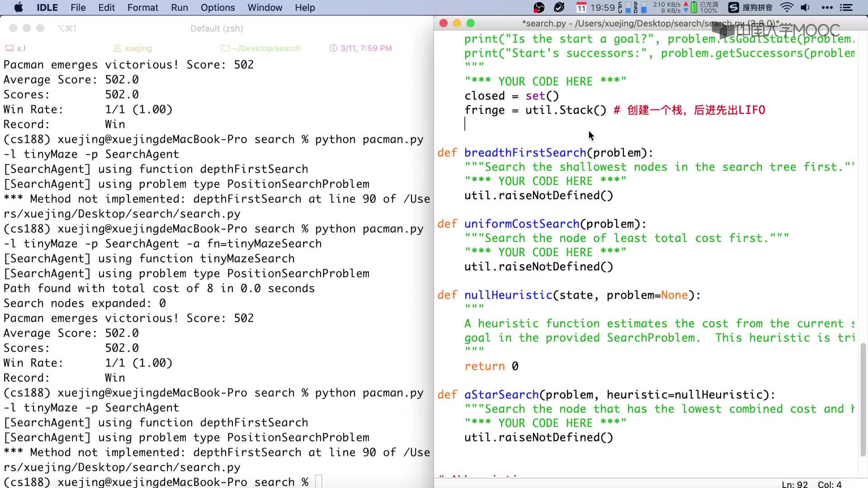Click the Chinese LIFO comment text

pos(689,110)
